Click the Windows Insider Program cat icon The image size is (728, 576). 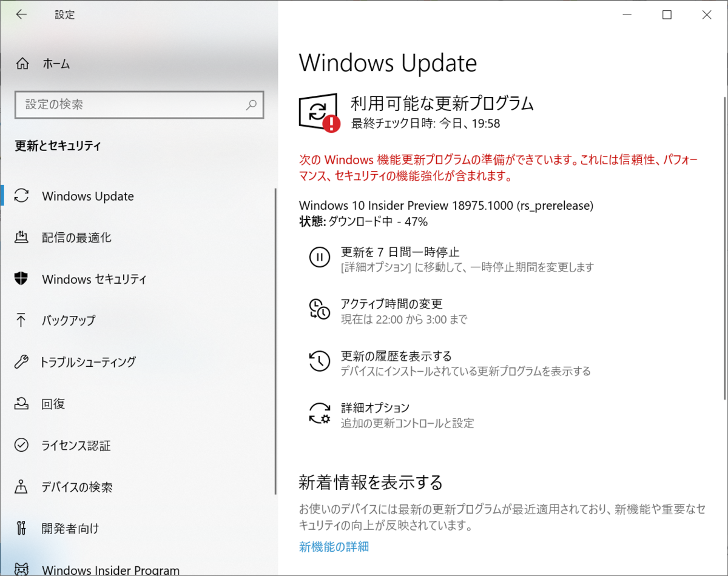point(21,569)
